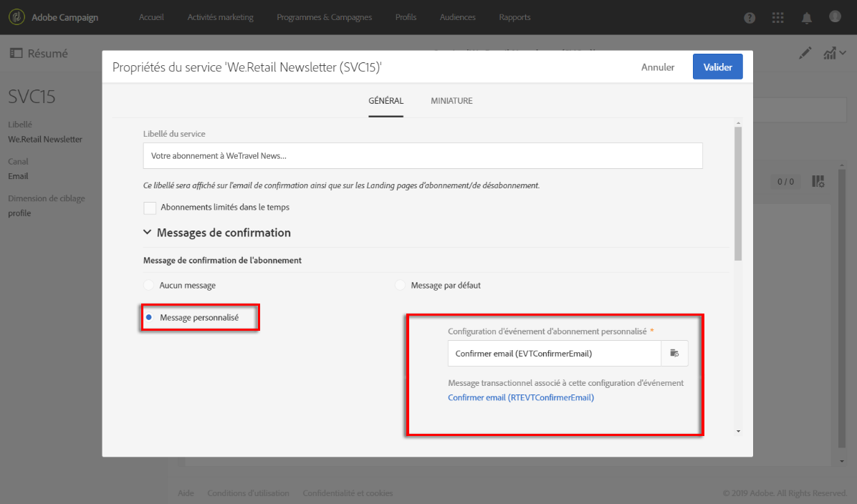Open the help question mark icon

tap(750, 17)
